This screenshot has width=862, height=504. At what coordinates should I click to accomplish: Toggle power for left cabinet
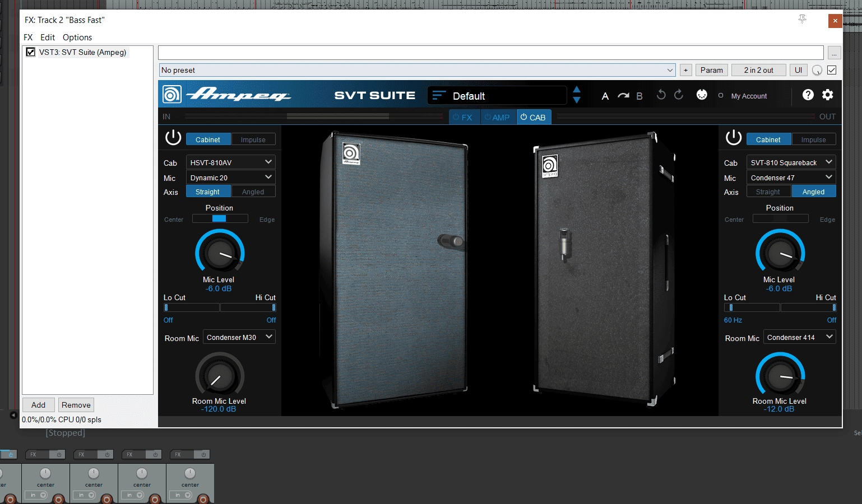(x=173, y=138)
